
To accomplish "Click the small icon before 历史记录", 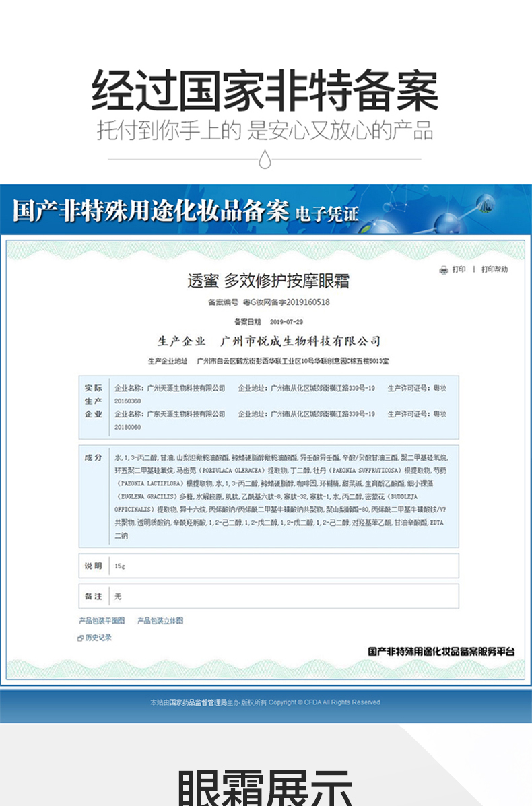I will click(80, 638).
